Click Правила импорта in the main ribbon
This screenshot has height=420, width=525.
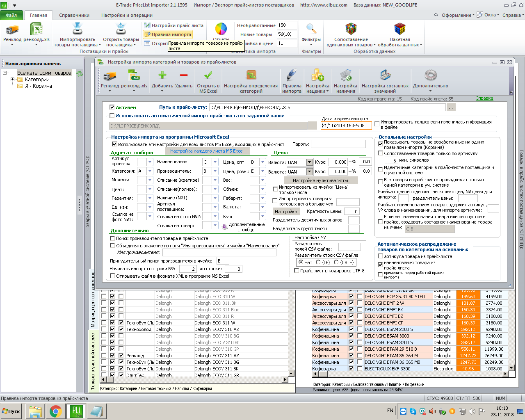click(168, 34)
